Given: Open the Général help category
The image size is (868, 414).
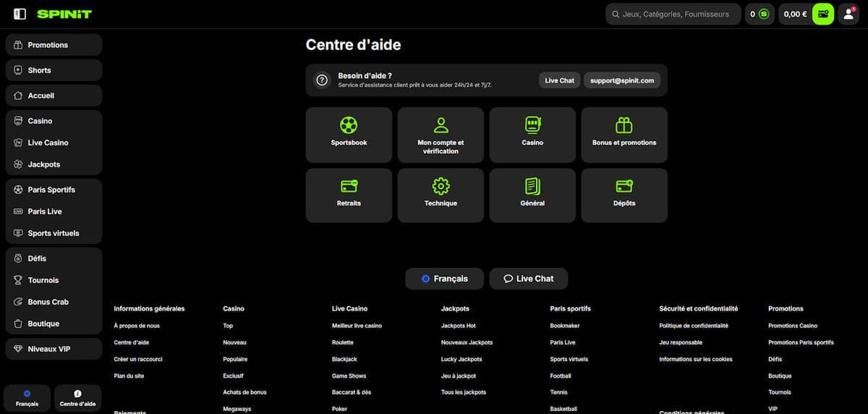Looking at the screenshot, I should (x=532, y=195).
